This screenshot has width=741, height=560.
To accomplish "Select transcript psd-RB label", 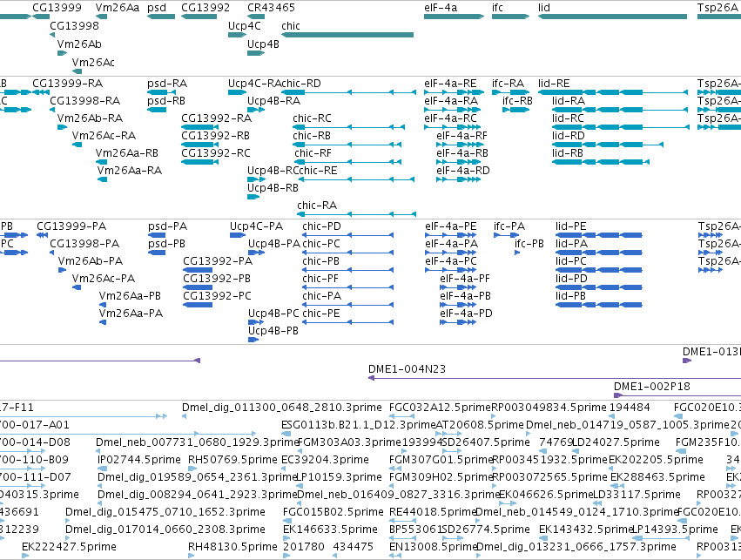I will 166,101.
